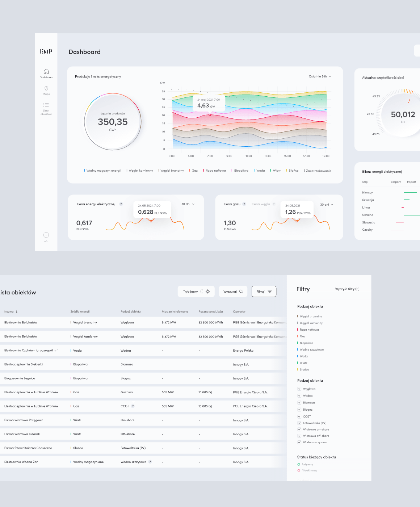Toggle the Tryb jasny light mode switch
Image resolution: width=420 pixels, height=507 pixels.
click(x=205, y=292)
